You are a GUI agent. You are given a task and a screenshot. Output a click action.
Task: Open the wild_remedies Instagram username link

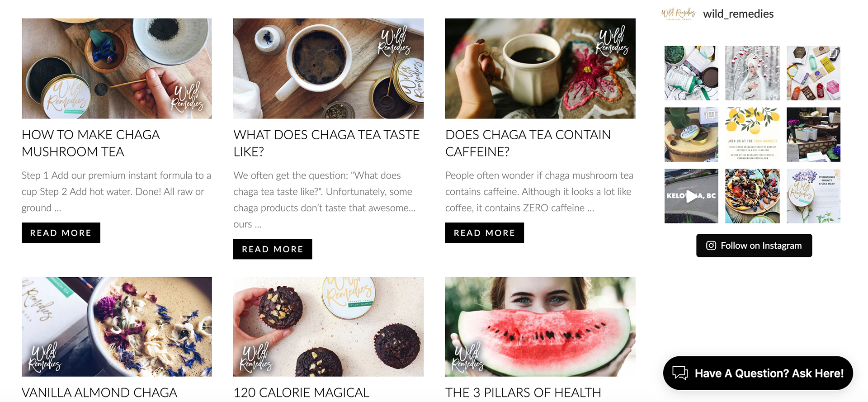(738, 14)
